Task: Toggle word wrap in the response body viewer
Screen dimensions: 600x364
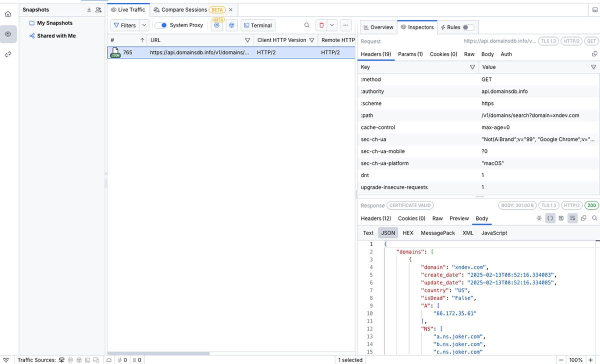Action: (572, 218)
